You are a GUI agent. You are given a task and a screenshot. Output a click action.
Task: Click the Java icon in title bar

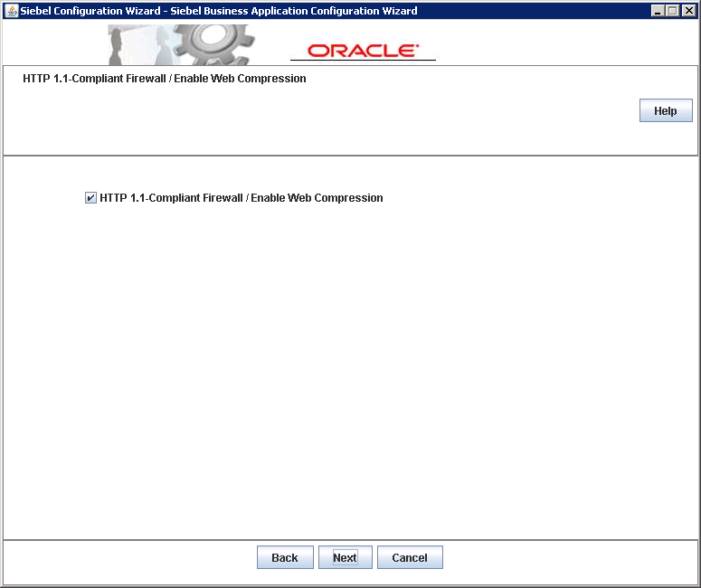[12, 11]
